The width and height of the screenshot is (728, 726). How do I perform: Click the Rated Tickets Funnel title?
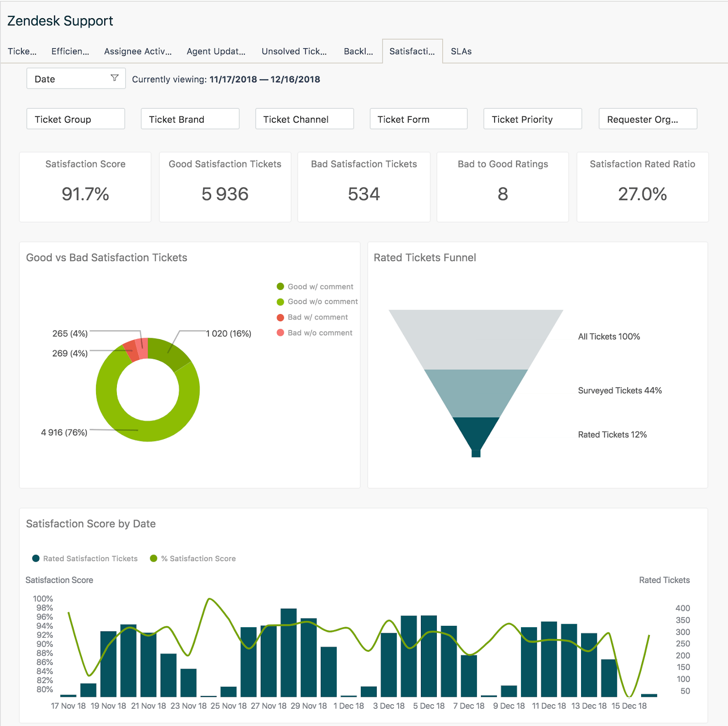pos(425,258)
